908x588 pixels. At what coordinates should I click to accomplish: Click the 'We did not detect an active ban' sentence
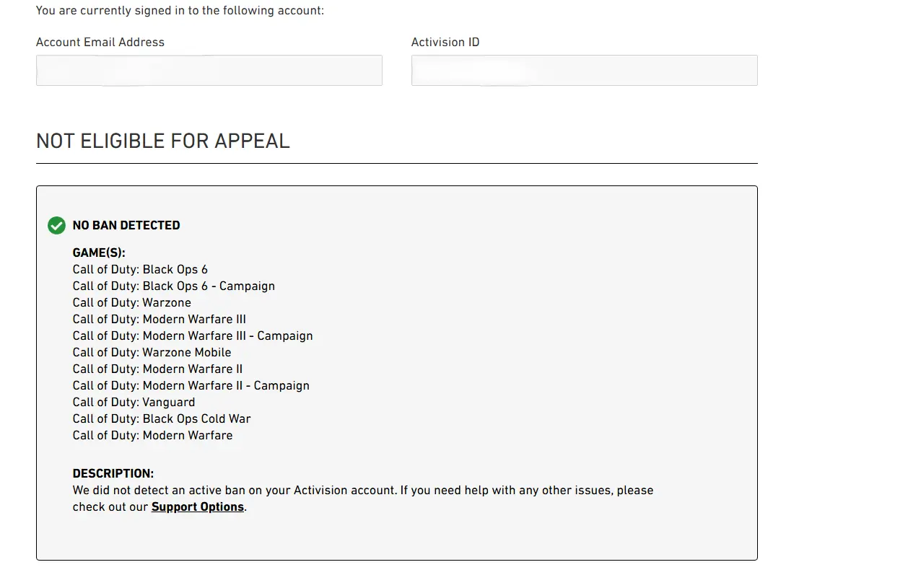[x=362, y=491]
